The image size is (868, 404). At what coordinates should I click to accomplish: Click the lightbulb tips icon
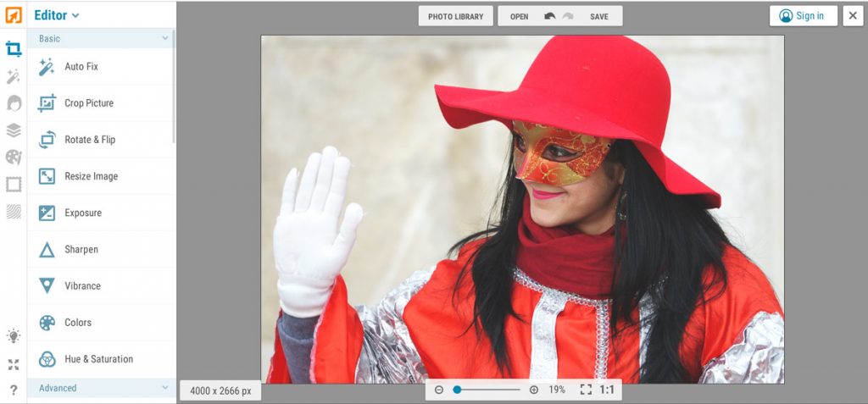click(x=14, y=336)
